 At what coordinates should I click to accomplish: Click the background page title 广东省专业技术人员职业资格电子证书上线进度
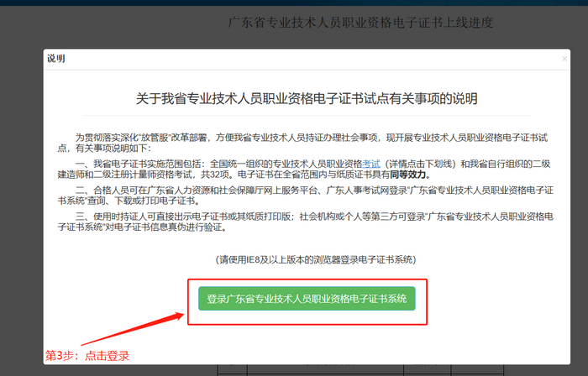pos(360,23)
